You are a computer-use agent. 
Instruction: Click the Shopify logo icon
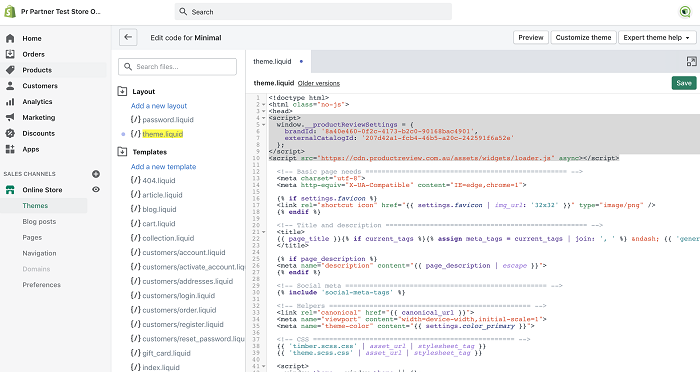coord(9,12)
